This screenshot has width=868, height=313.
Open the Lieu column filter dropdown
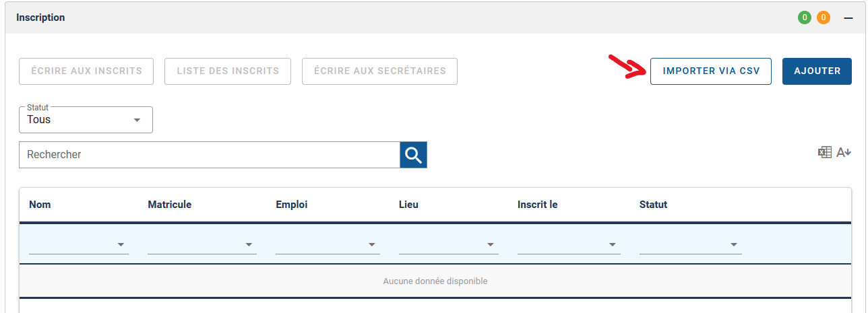pyautogui.click(x=448, y=244)
